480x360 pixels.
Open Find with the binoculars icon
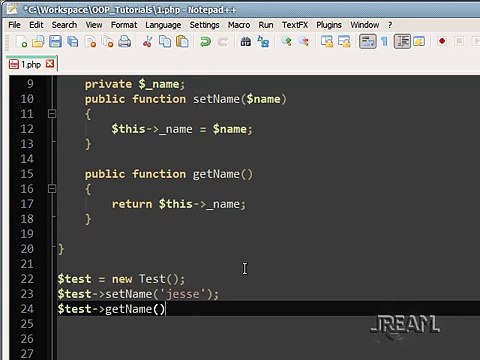coord(246,42)
